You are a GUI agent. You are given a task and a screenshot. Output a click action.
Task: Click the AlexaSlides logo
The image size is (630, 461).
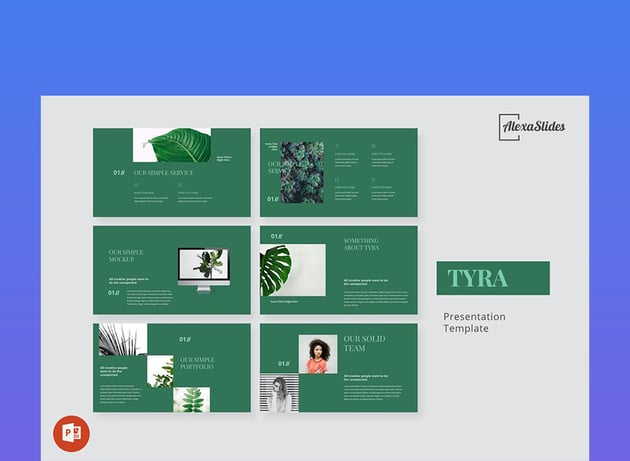click(x=532, y=126)
